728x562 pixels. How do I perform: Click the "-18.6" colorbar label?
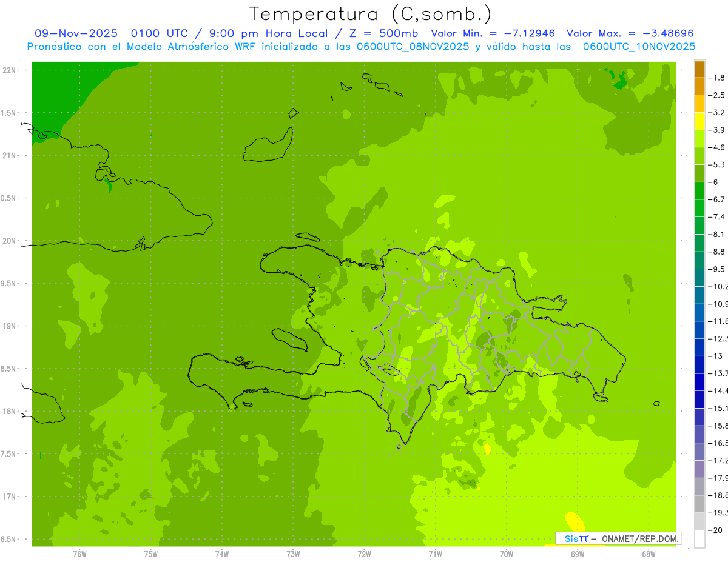[718, 495]
